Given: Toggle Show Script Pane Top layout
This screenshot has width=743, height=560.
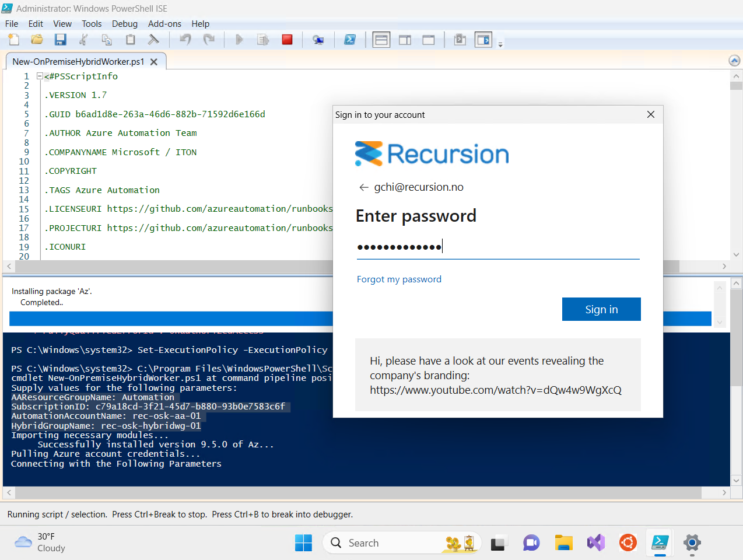Looking at the screenshot, I should [x=381, y=39].
